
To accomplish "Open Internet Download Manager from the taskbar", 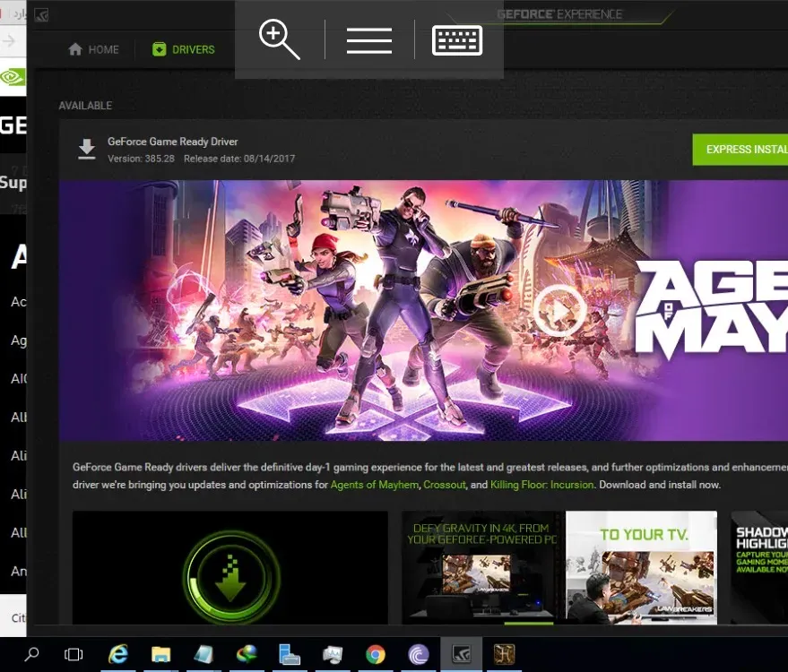I will [x=247, y=654].
